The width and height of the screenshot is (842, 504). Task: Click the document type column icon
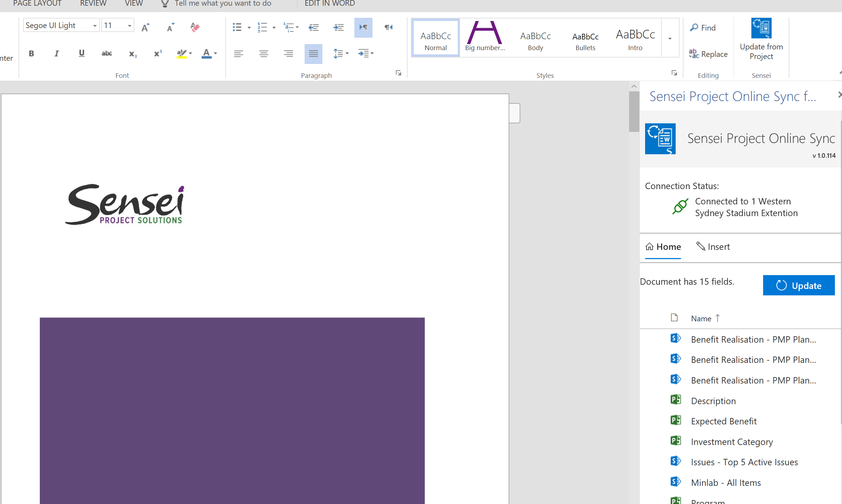click(x=674, y=318)
